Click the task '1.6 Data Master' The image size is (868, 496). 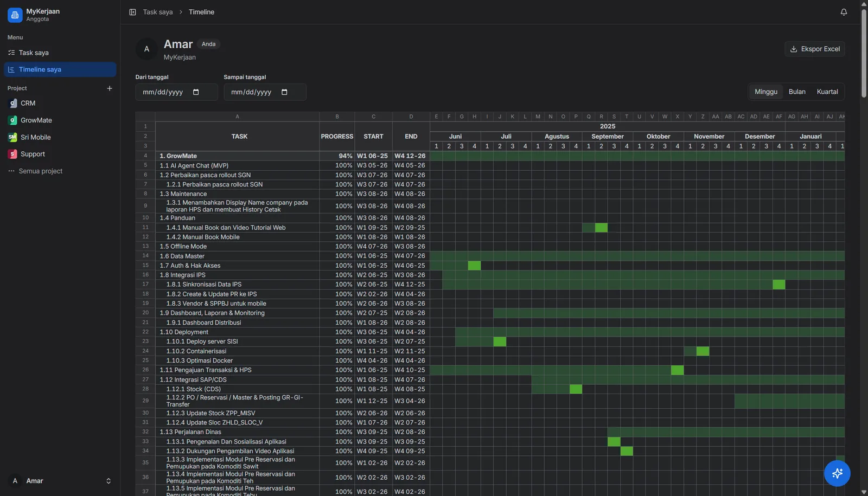point(182,256)
